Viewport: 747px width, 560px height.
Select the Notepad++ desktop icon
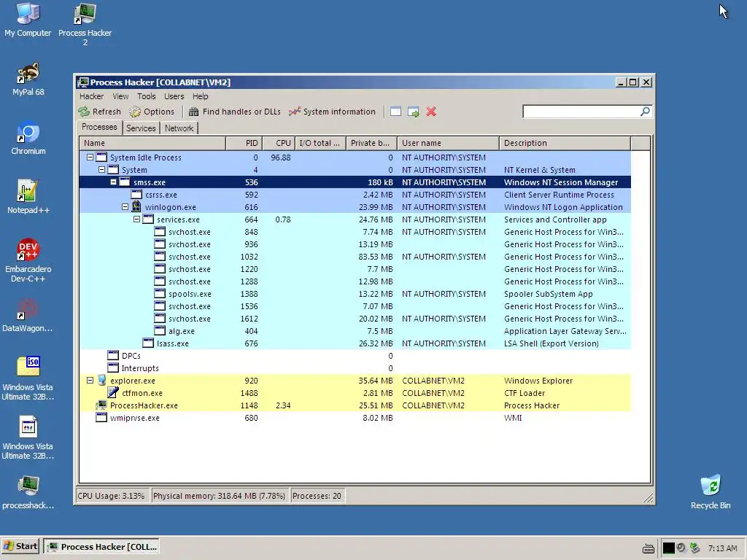click(28, 197)
